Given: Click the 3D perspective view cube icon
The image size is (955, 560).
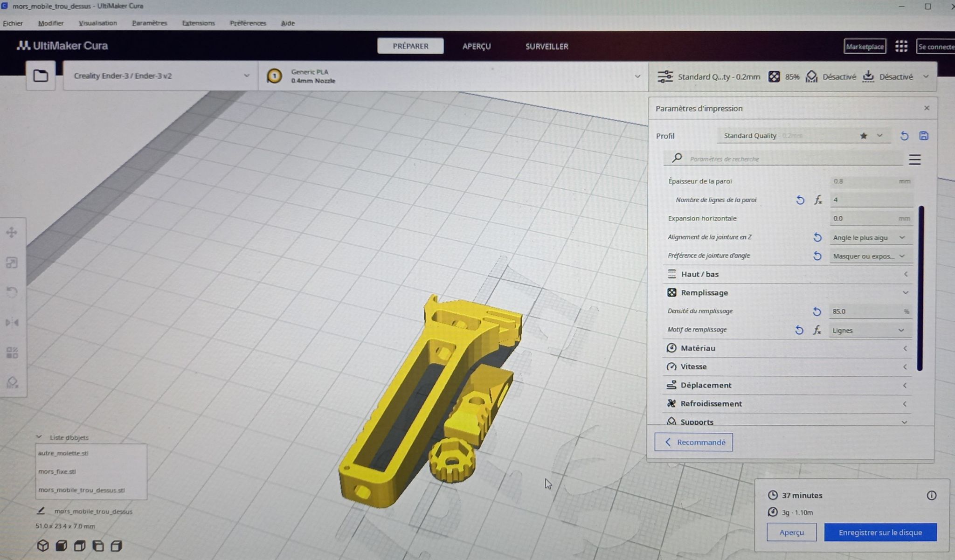Looking at the screenshot, I should (x=43, y=546).
